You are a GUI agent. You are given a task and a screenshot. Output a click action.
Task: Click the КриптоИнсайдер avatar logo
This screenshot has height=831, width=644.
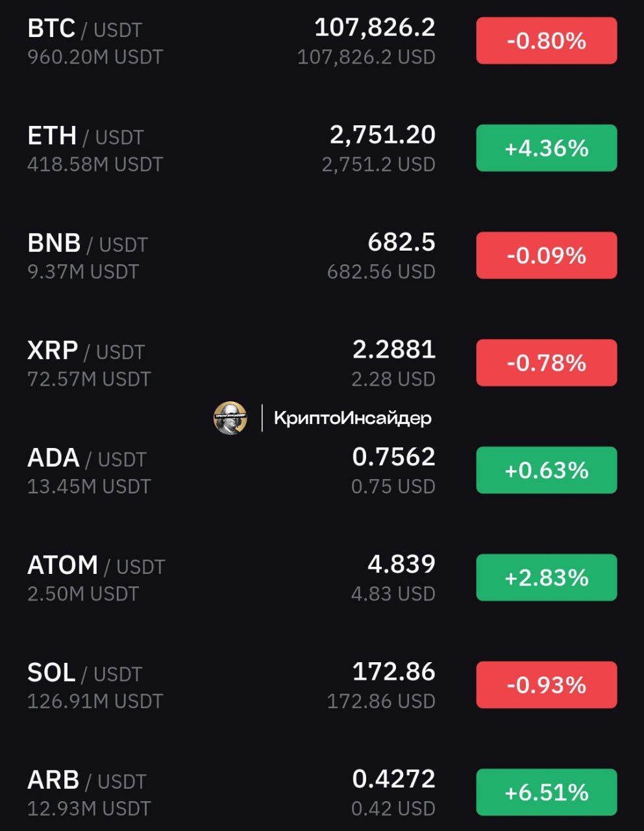pos(230,417)
